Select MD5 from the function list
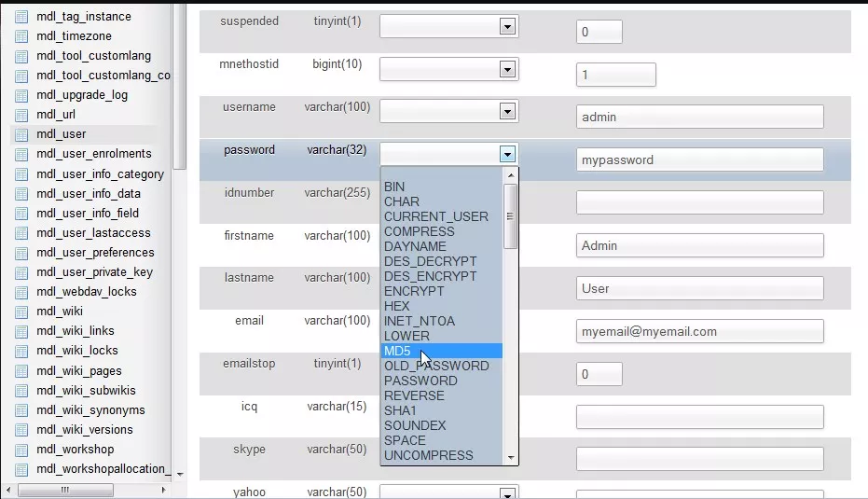The height and width of the screenshot is (499, 868). 397,351
